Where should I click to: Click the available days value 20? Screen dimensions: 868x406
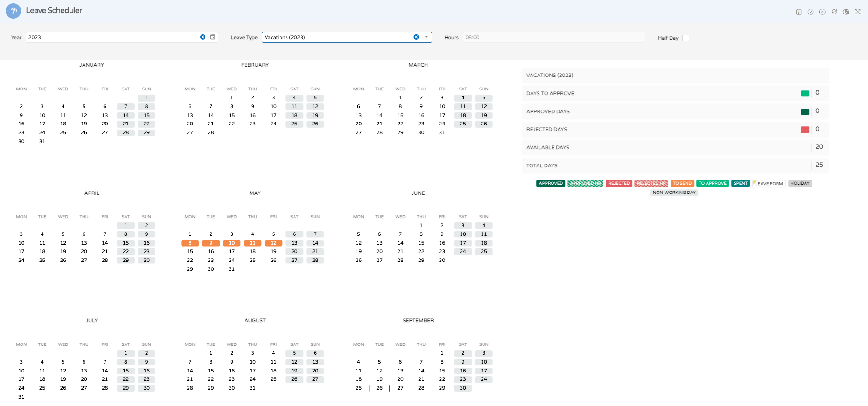(819, 147)
